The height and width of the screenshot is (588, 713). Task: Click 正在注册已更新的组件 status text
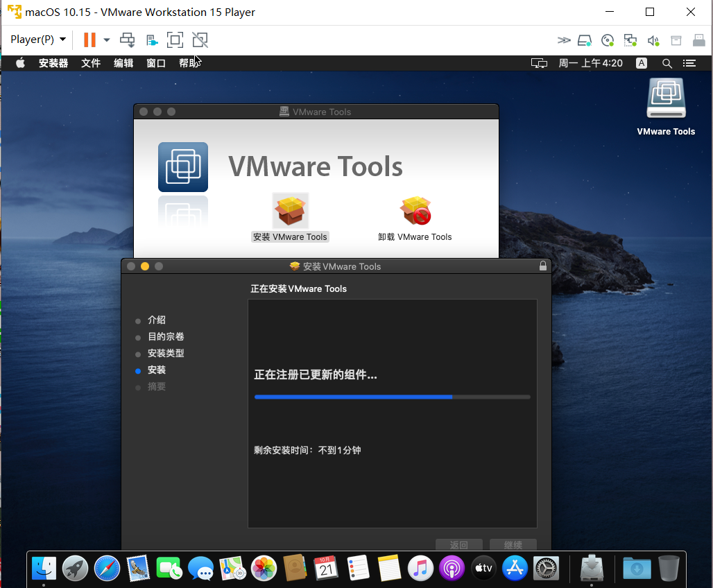(x=316, y=374)
